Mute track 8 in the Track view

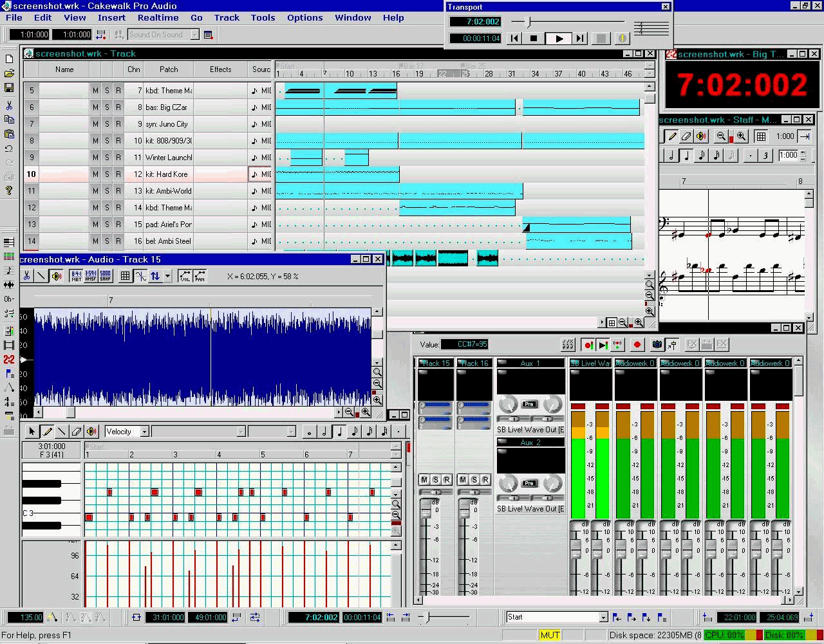tap(95, 141)
